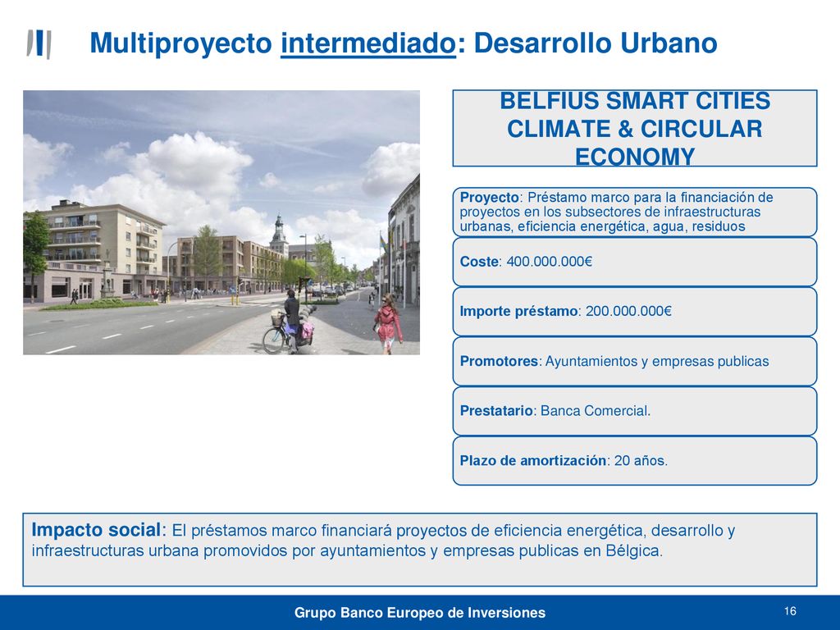This screenshot has height=630, width=840.
Task: Select the 'Proyecto' description box
Action: 635,212
